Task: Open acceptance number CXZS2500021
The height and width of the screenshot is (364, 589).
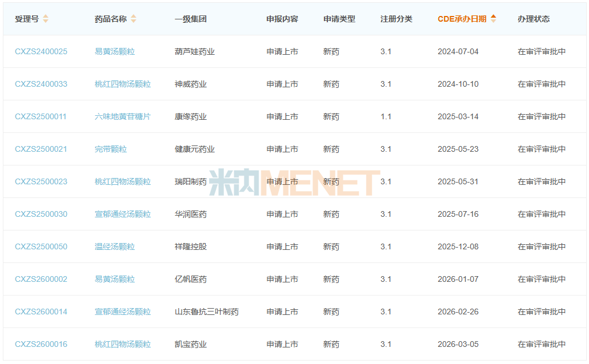Action: 41,149
